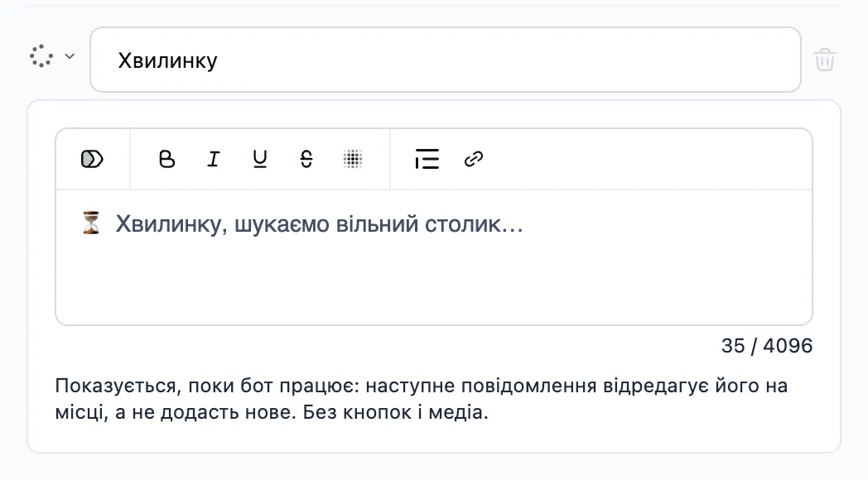Apply italic formatting

coord(213,159)
